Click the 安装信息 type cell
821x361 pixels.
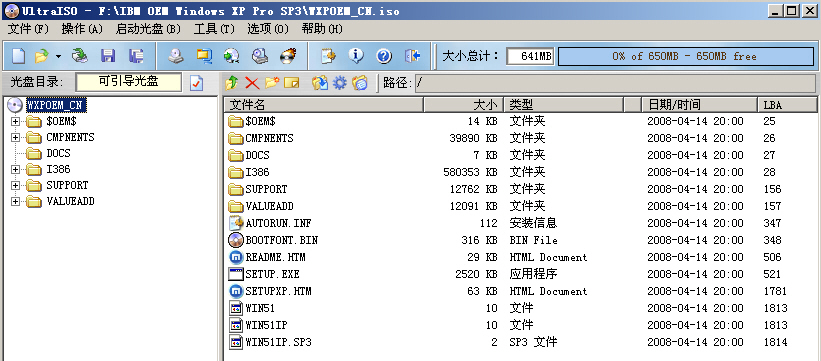point(533,223)
